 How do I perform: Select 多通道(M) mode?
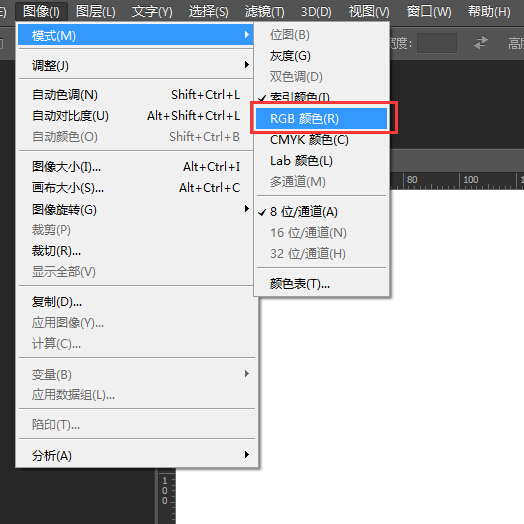(321, 181)
